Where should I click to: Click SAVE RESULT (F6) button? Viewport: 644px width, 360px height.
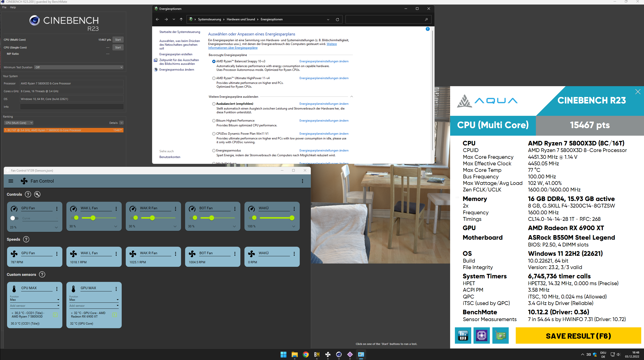[578, 336]
